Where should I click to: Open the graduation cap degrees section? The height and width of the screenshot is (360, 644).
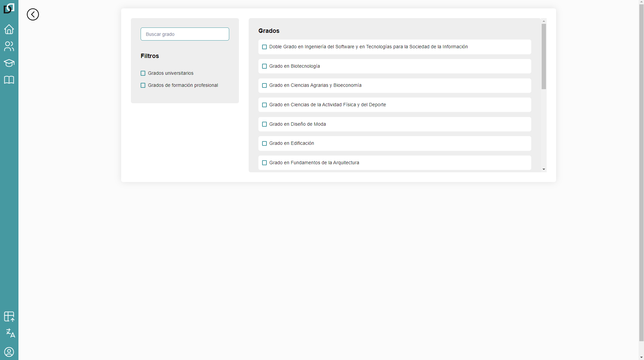pos(9,63)
